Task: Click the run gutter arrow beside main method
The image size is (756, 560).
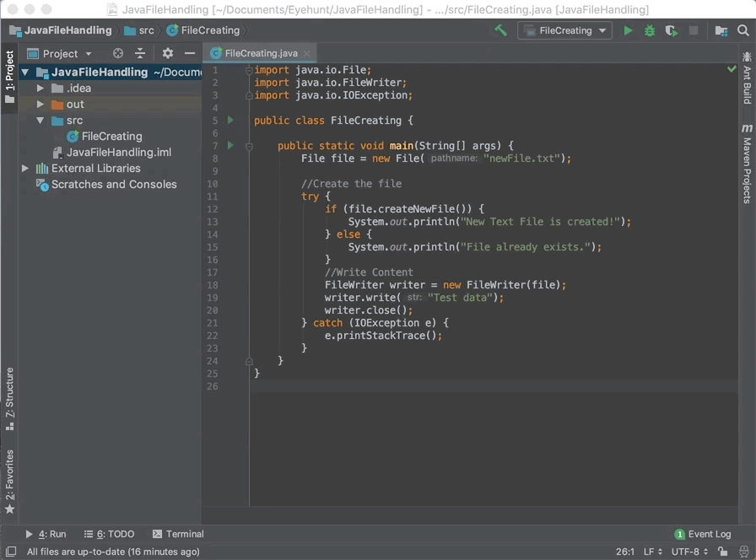Action: [x=230, y=145]
